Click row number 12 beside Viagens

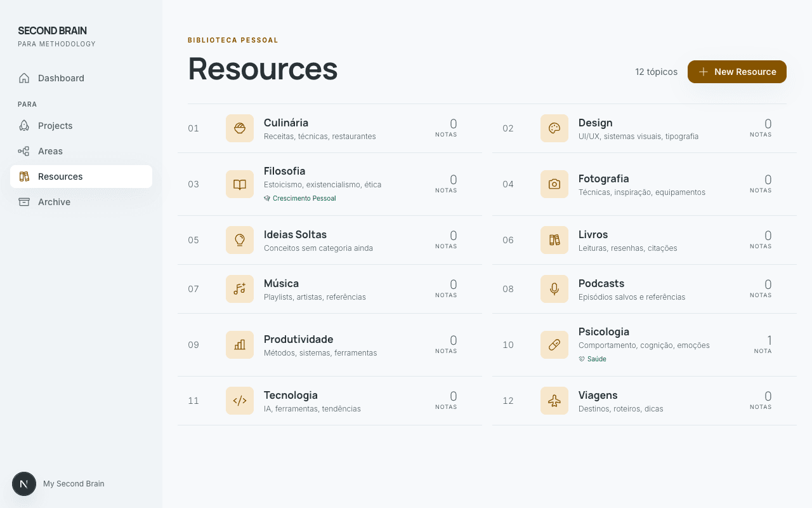point(508,401)
